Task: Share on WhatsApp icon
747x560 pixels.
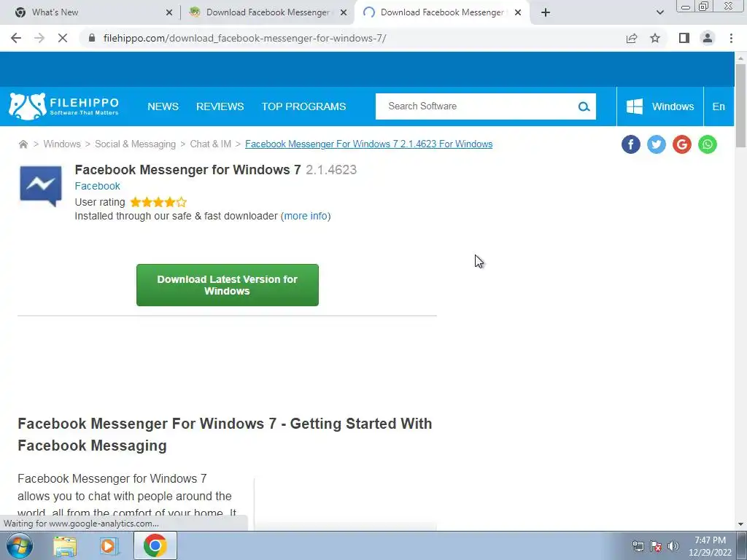Action: click(708, 144)
